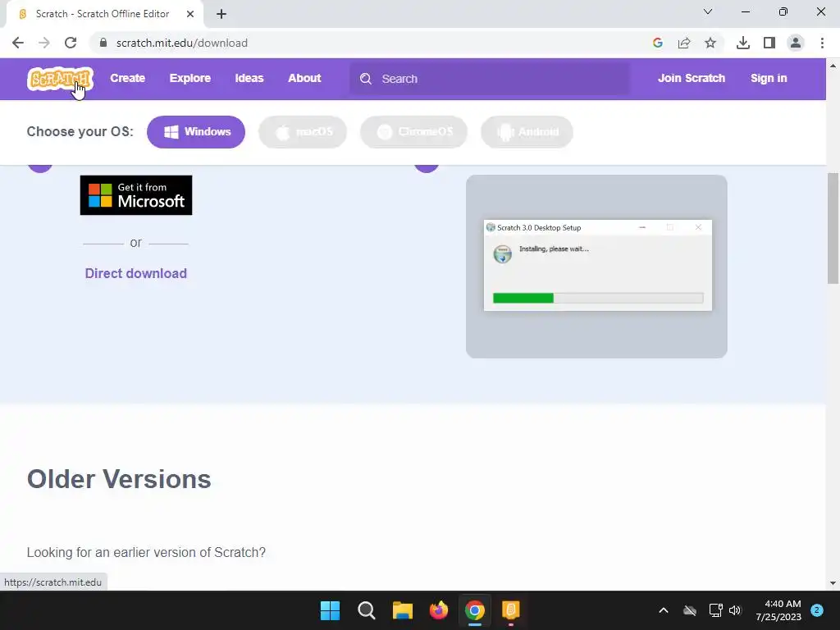840x630 pixels.
Task: Open the Windows Start menu
Action: pyautogui.click(x=330, y=610)
